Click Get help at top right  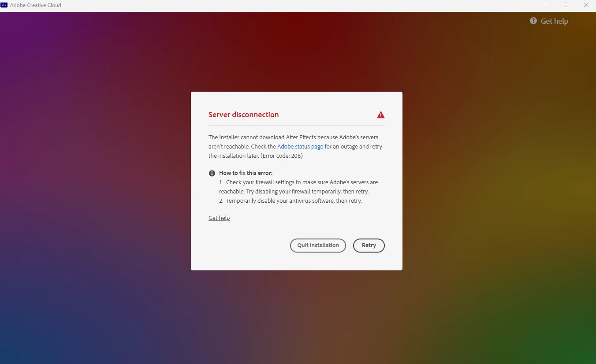(x=554, y=21)
